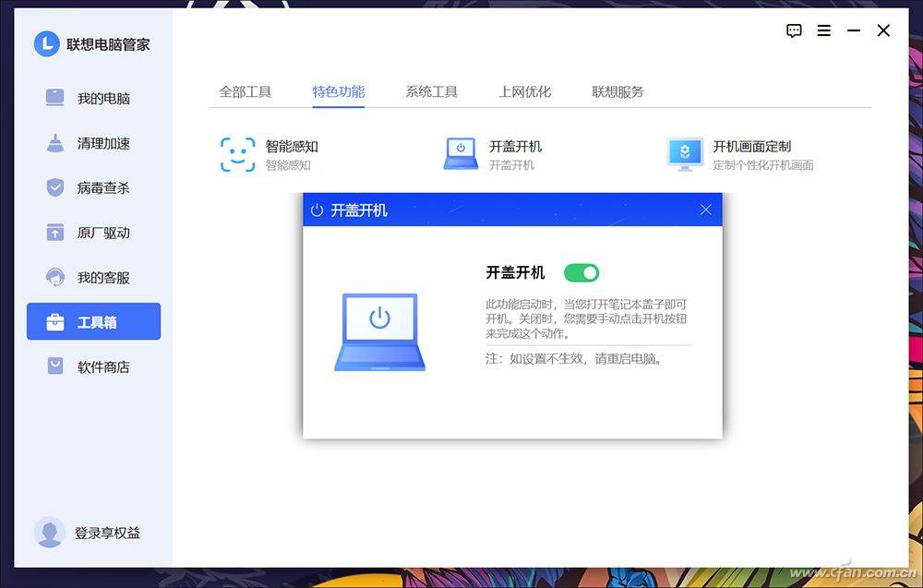Viewport: 923px width, 588px height.
Task: Toggle the 开盖开机 switch off
Action: pyautogui.click(x=581, y=272)
